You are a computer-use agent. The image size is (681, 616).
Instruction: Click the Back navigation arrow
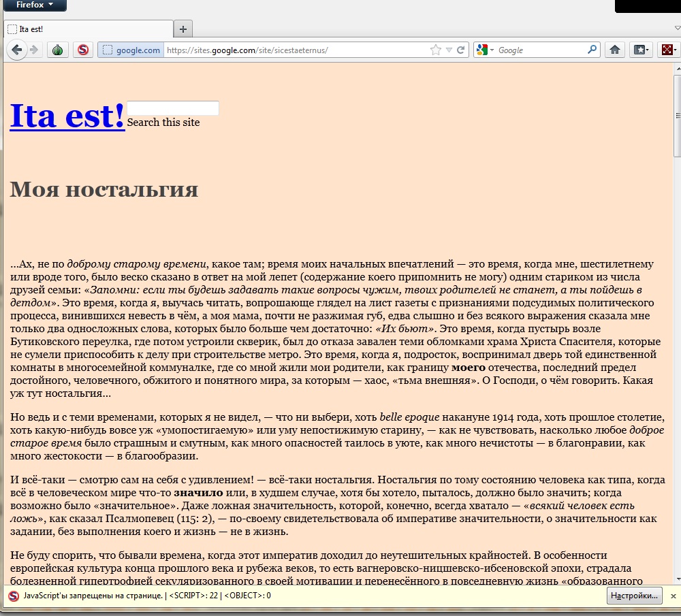16,50
